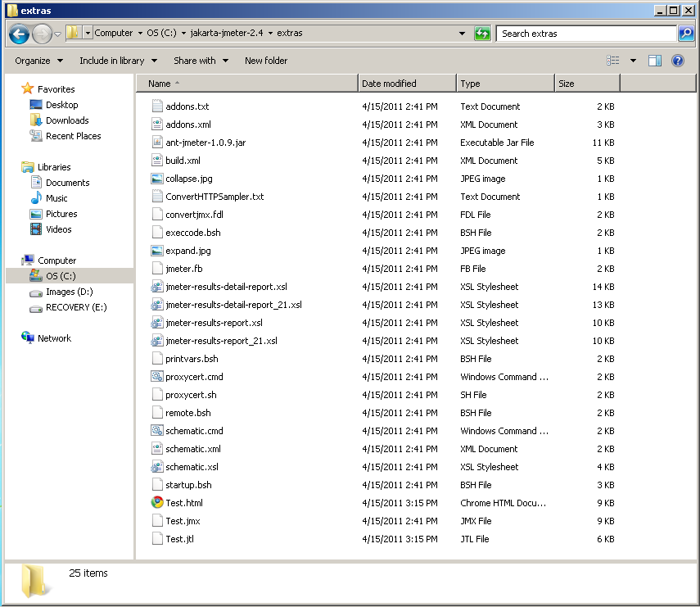Select the OS (C:) drive

coord(61,276)
